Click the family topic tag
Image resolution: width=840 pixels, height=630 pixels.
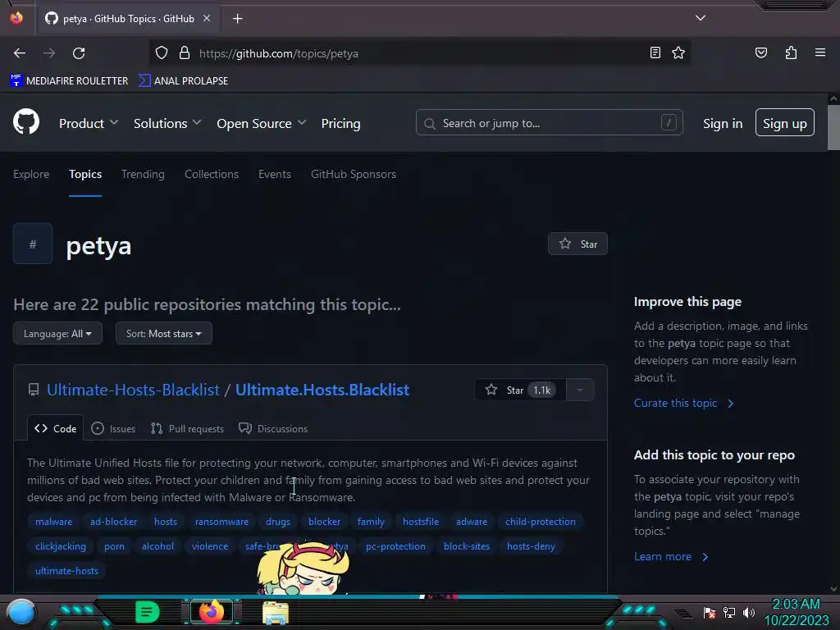[371, 522]
